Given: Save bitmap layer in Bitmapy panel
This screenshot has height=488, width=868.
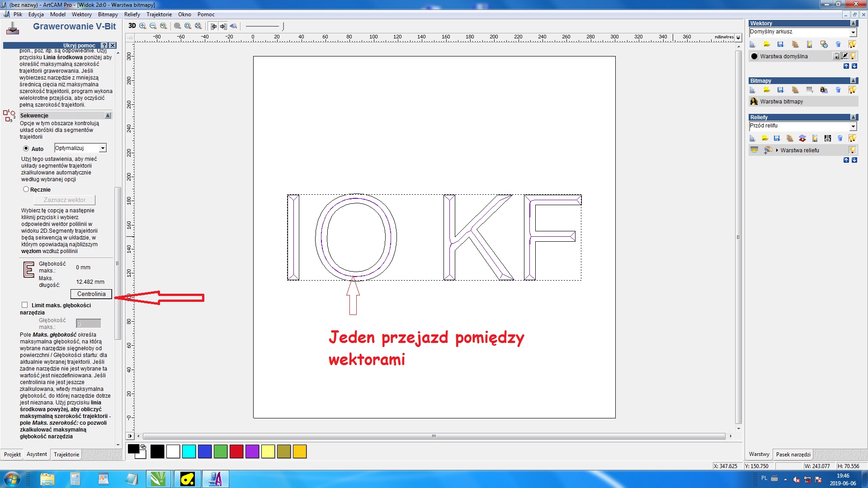Looking at the screenshot, I should 780,90.
